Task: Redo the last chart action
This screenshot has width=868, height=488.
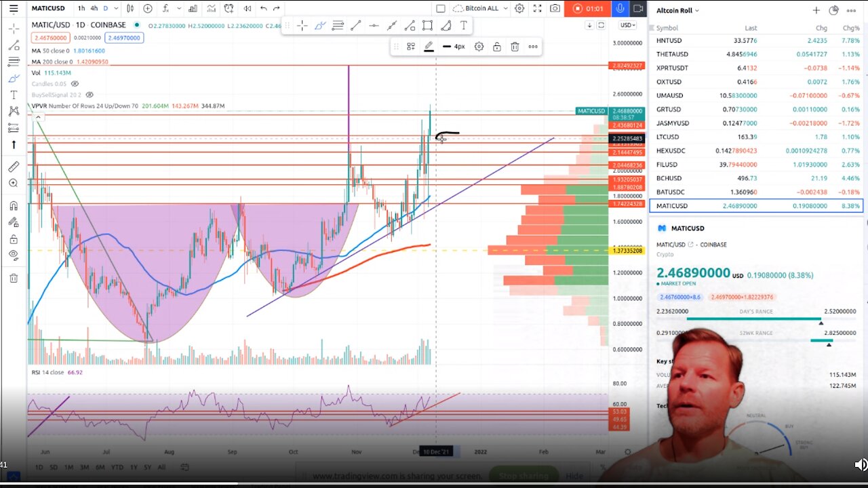Action: 277,8
